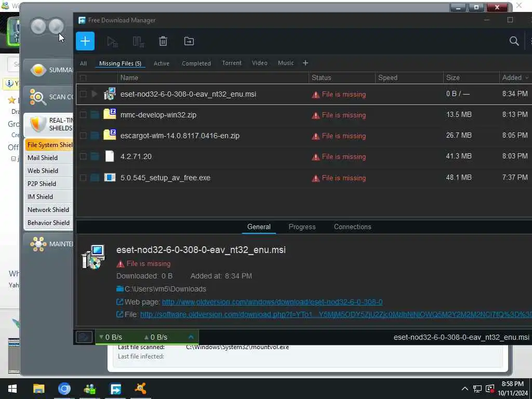The width and height of the screenshot is (532, 399).
Task: Click the folder icon on the escargot-wlm row
Action: click(95, 136)
